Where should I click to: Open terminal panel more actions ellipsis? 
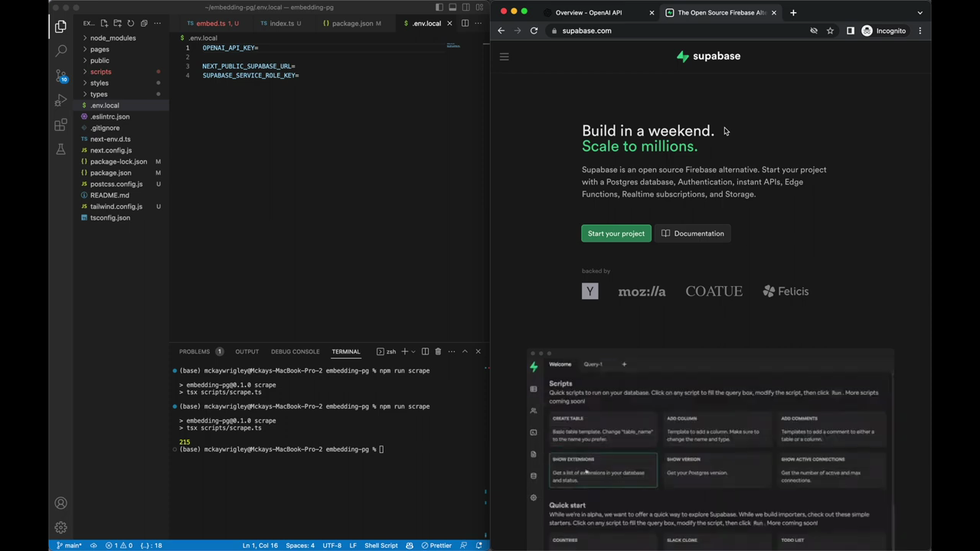[x=451, y=351]
